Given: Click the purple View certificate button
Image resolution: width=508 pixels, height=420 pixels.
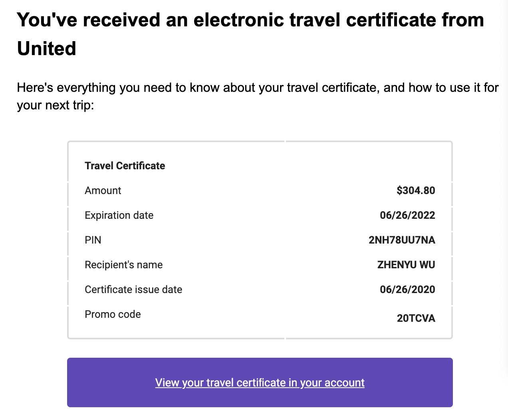Looking at the screenshot, I should (x=260, y=382).
